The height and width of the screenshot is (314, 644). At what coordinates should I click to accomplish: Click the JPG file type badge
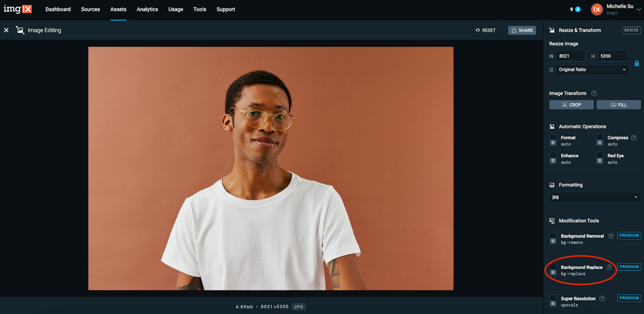(298, 307)
